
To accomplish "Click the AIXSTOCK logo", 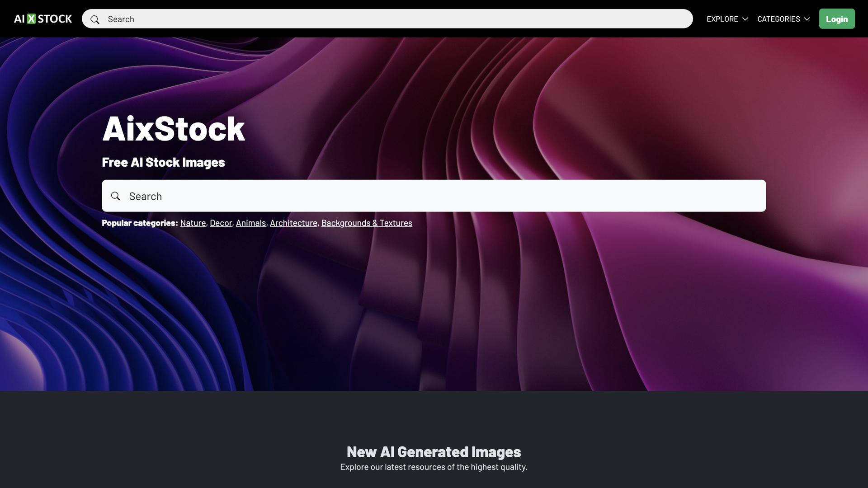I will tap(42, 19).
